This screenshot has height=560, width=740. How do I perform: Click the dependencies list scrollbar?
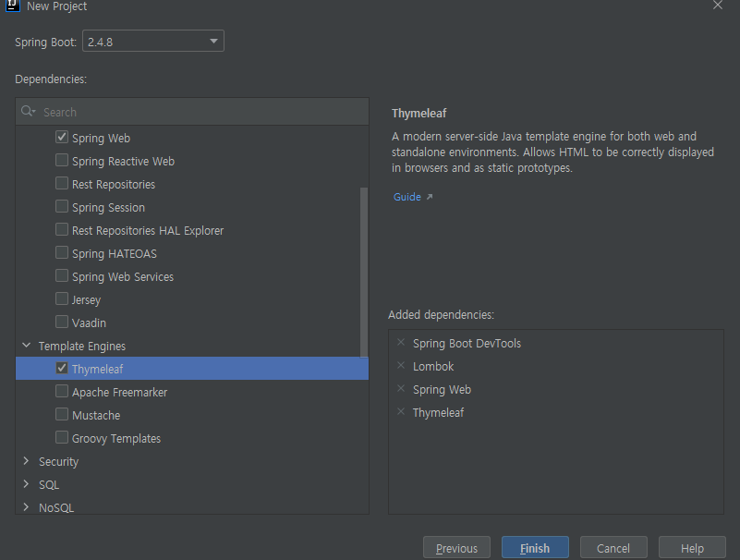363,273
